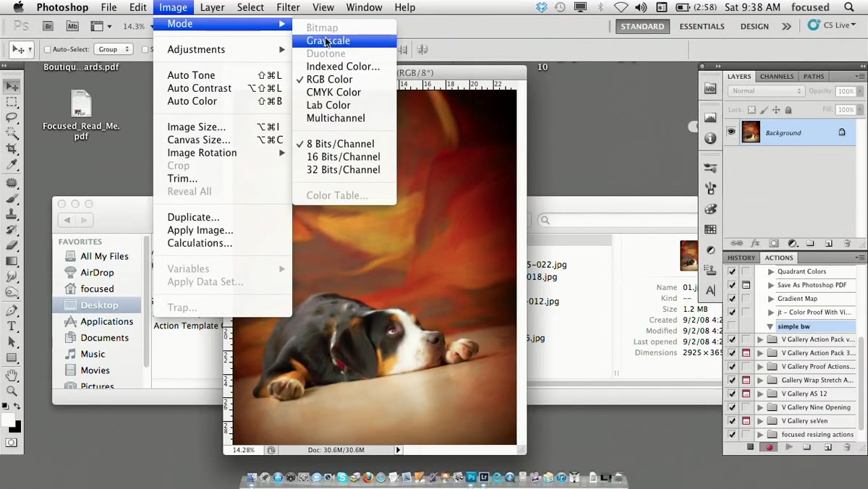Click the Standard workspace button

(642, 26)
